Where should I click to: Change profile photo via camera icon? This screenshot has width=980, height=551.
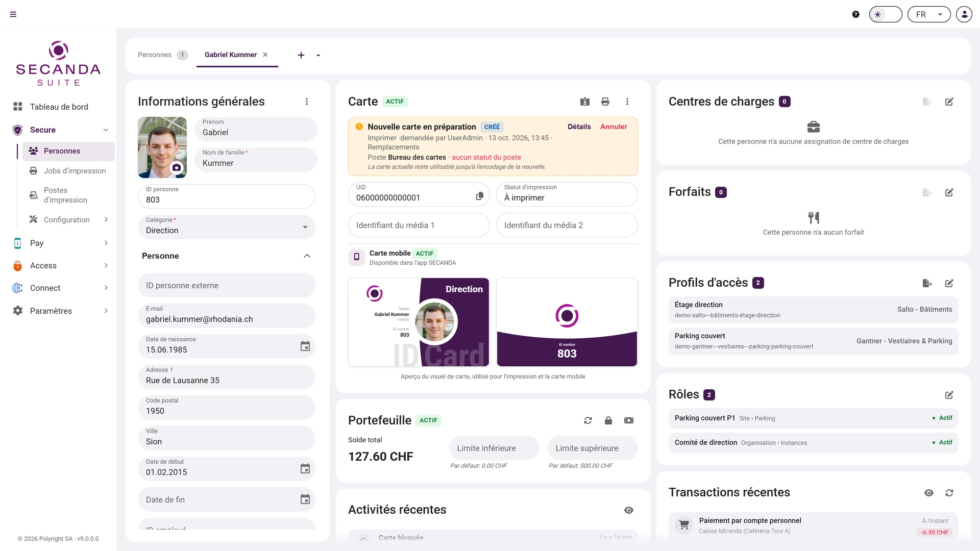pyautogui.click(x=177, y=167)
